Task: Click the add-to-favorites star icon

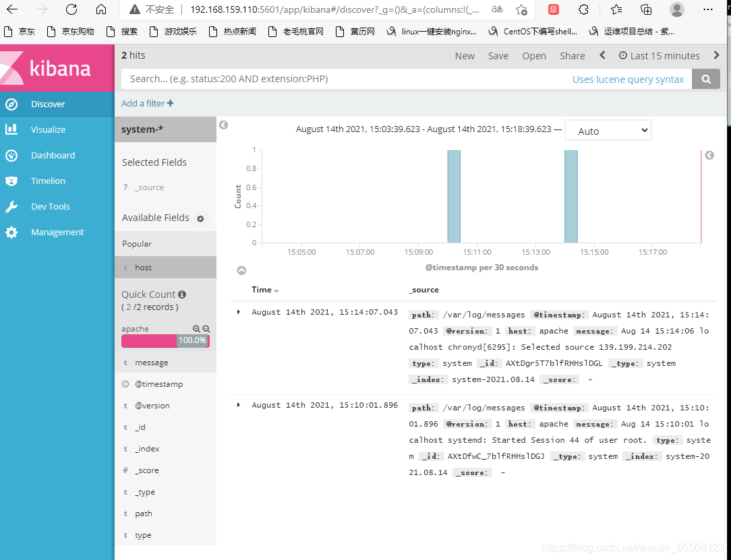Action: point(522,10)
